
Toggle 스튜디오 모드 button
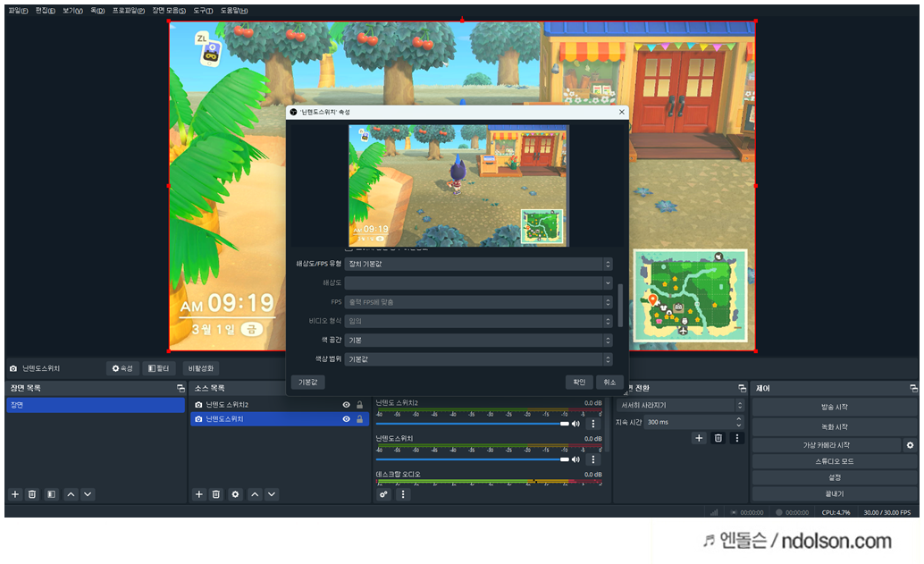(x=835, y=461)
